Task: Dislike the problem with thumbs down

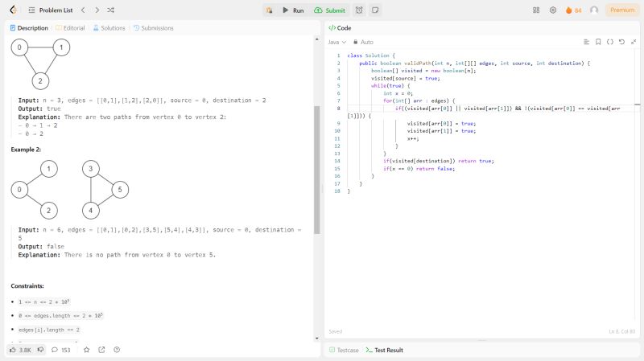Action: (x=40, y=350)
